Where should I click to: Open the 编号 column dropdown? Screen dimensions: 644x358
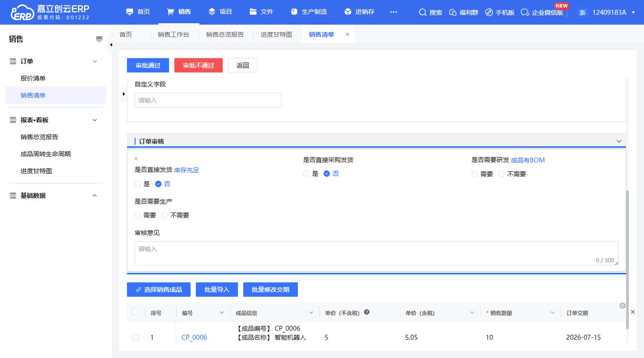[x=222, y=313]
